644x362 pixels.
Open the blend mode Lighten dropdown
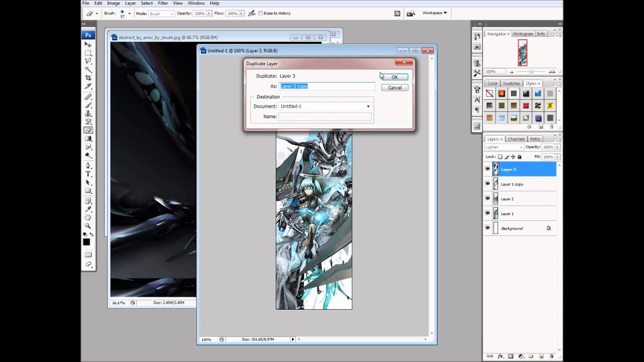click(504, 147)
